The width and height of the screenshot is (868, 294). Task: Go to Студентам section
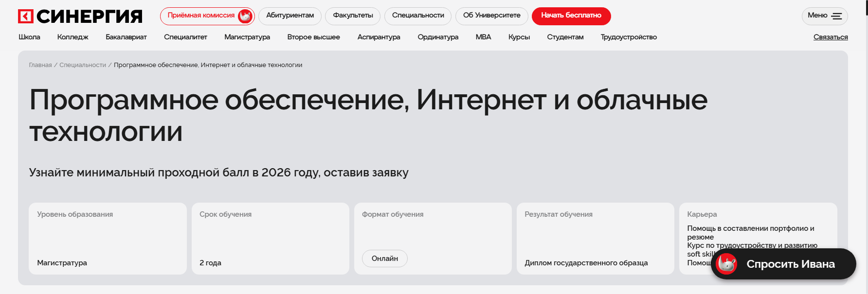click(565, 37)
